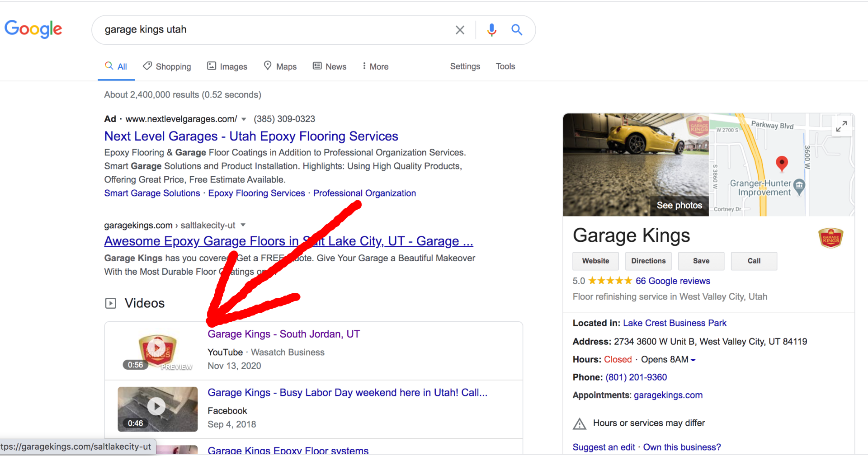Open Epoxy Flooring Services sitelink
The image size is (868, 456).
point(256,193)
